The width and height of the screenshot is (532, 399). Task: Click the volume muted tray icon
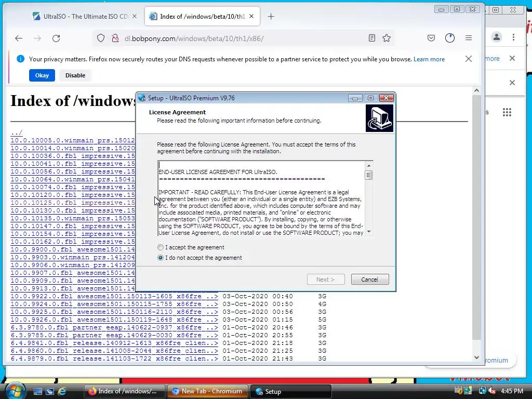tap(492, 391)
